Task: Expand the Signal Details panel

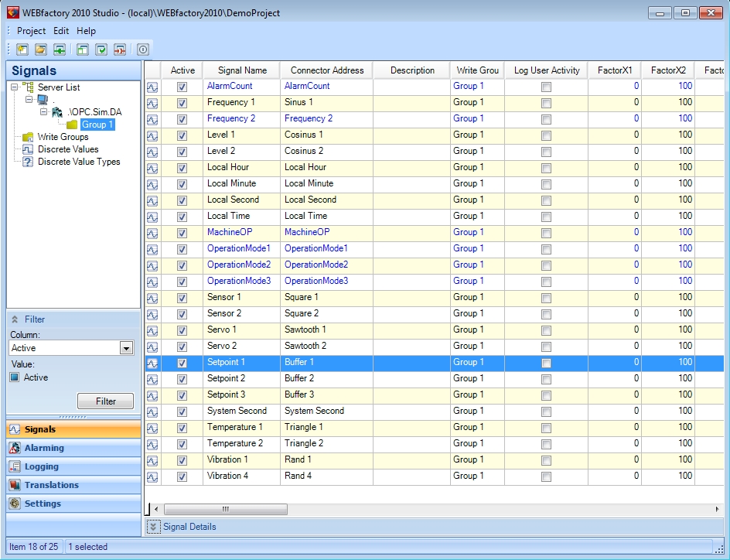Action: tap(153, 527)
